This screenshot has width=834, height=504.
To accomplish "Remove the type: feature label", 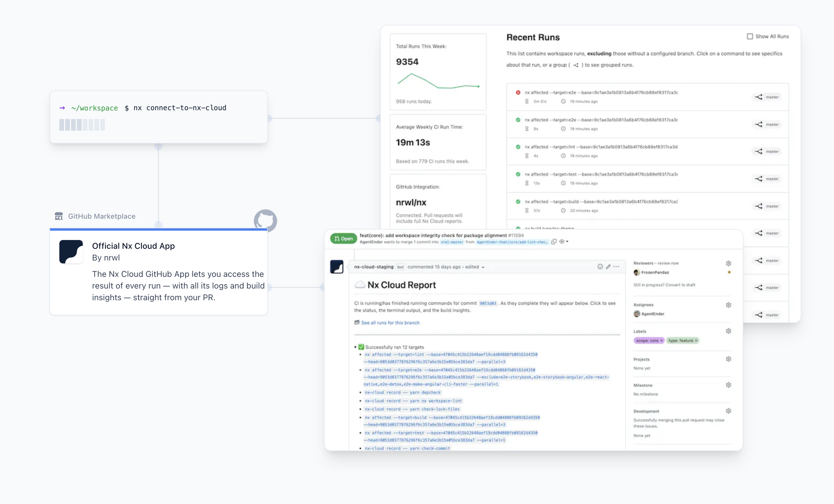I will pos(696,341).
